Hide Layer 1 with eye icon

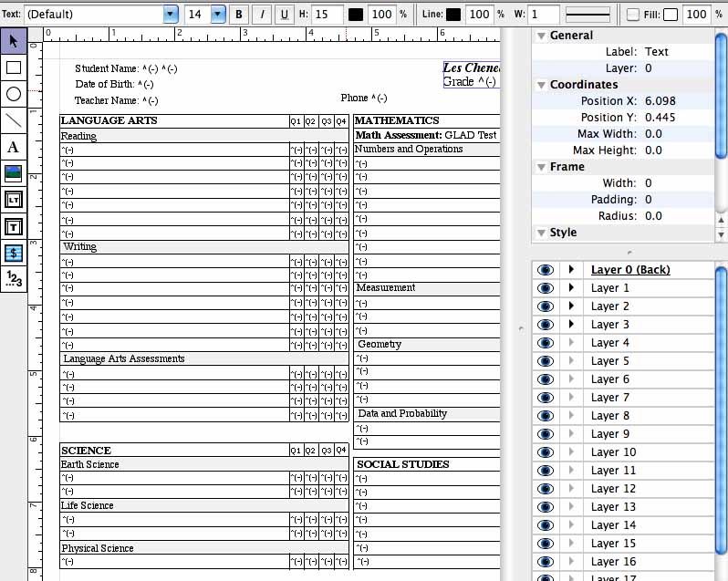pos(545,288)
